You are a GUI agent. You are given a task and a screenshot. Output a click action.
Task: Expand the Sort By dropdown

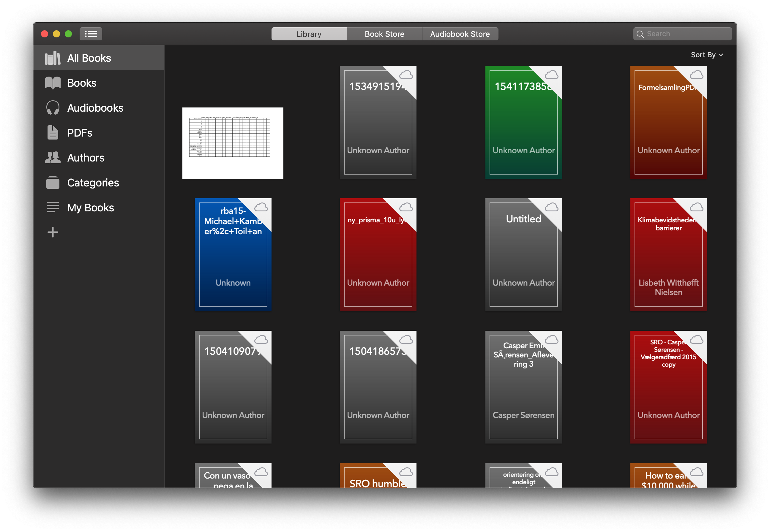click(x=707, y=55)
